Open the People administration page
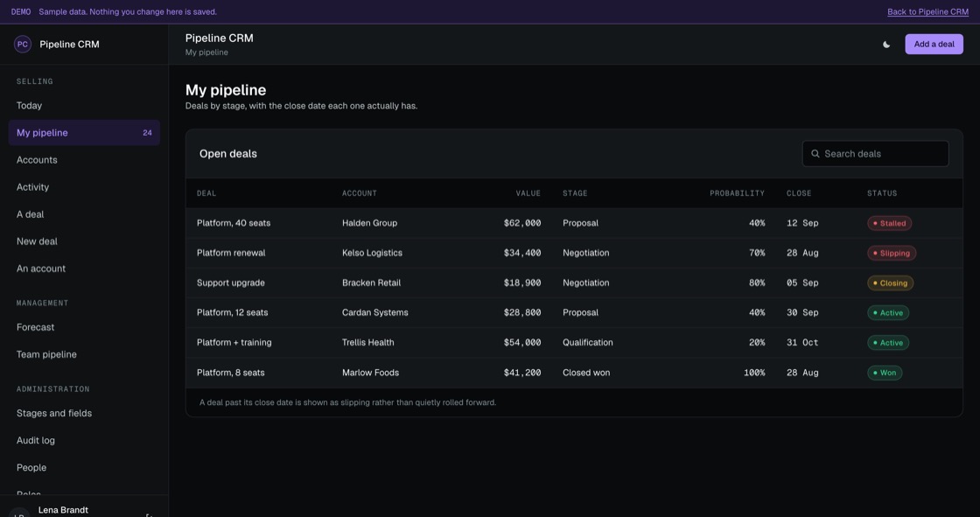The image size is (980, 517). pyautogui.click(x=84, y=468)
